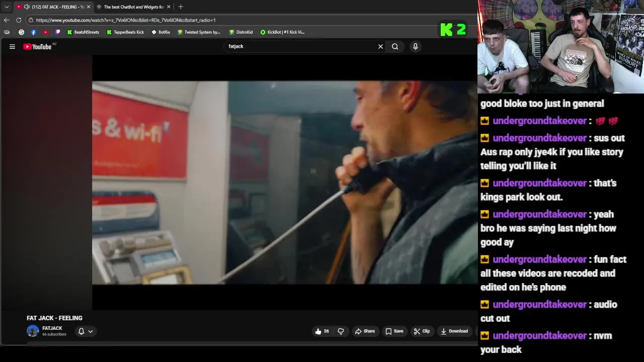Click 'kings park look out' chat message

point(548,190)
